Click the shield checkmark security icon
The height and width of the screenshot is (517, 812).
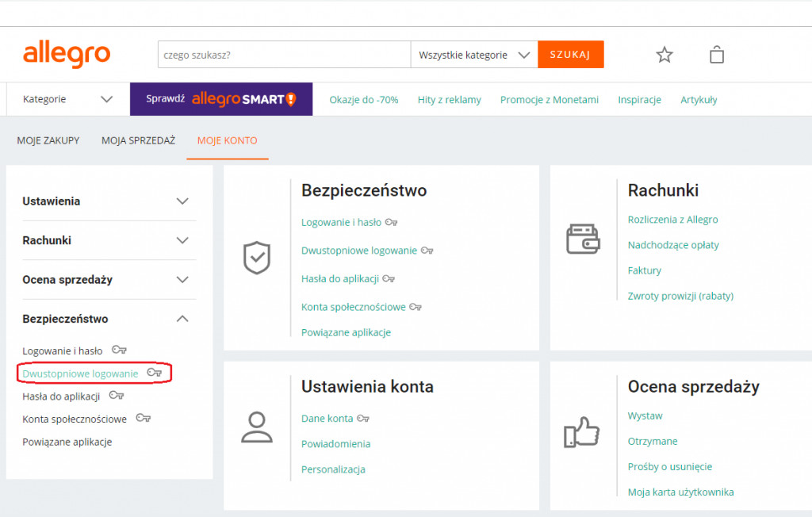click(x=257, y=258)
